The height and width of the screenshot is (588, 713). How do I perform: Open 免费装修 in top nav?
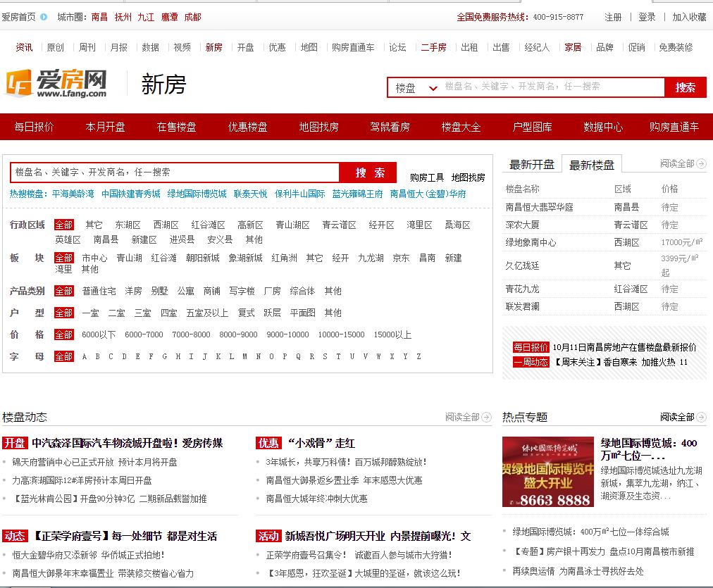click(x=676, y=47)
